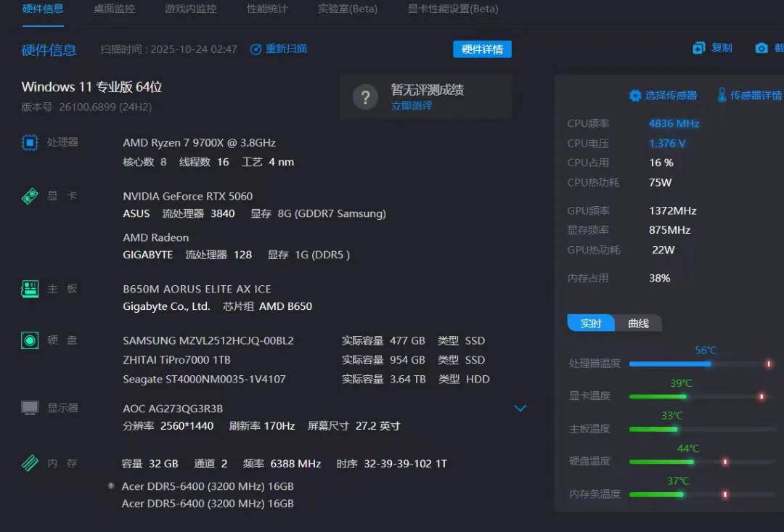Click the memory stick icon

point(30,463)
